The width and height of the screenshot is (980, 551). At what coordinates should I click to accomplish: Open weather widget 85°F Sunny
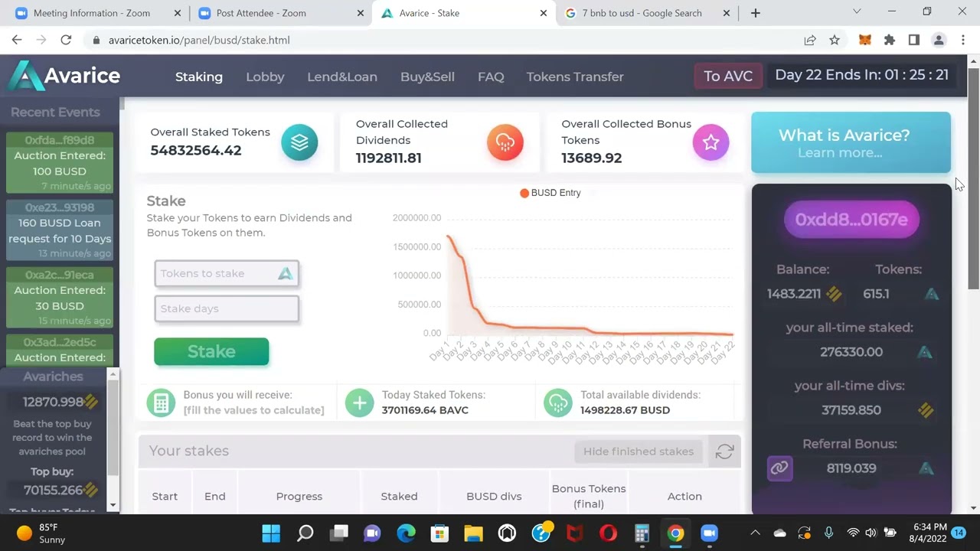[x=42, y=533]
